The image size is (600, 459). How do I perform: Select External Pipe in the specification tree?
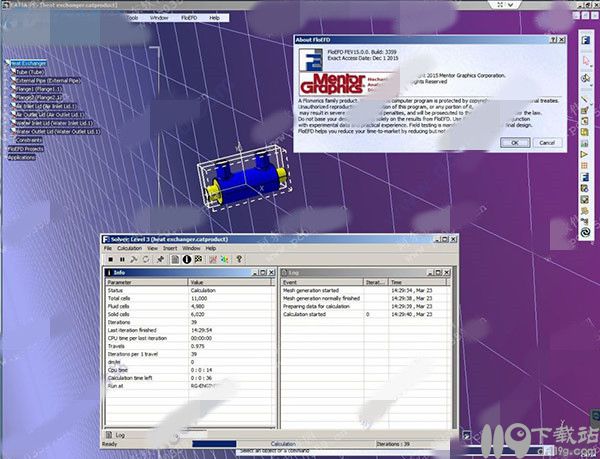point(48,81)
